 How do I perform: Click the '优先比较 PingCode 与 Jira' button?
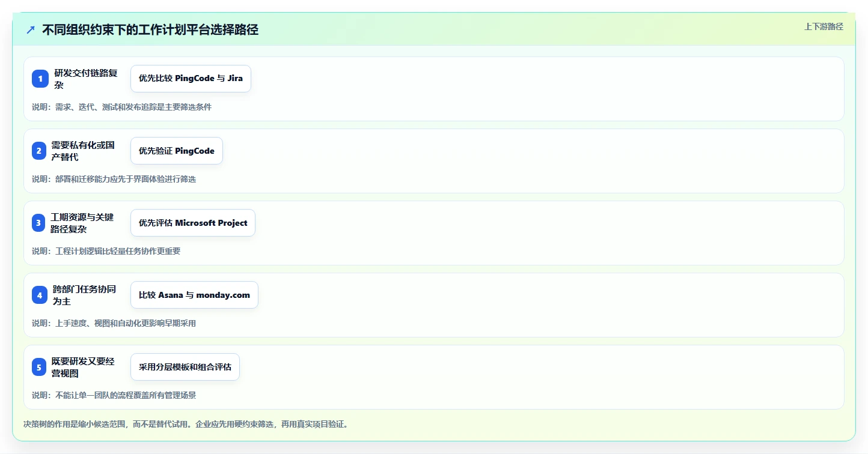[x=191, y=79]
